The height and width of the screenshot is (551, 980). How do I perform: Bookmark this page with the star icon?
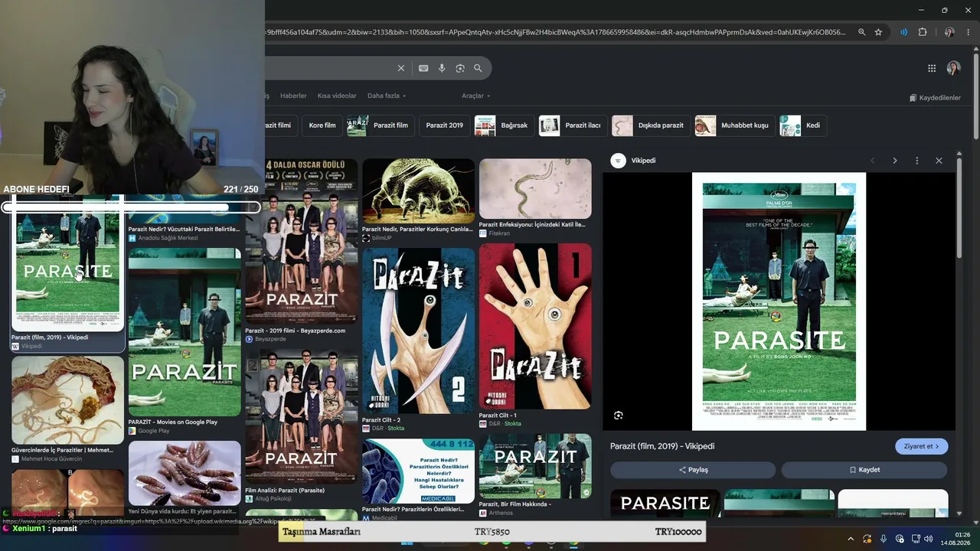click(878, 32)
